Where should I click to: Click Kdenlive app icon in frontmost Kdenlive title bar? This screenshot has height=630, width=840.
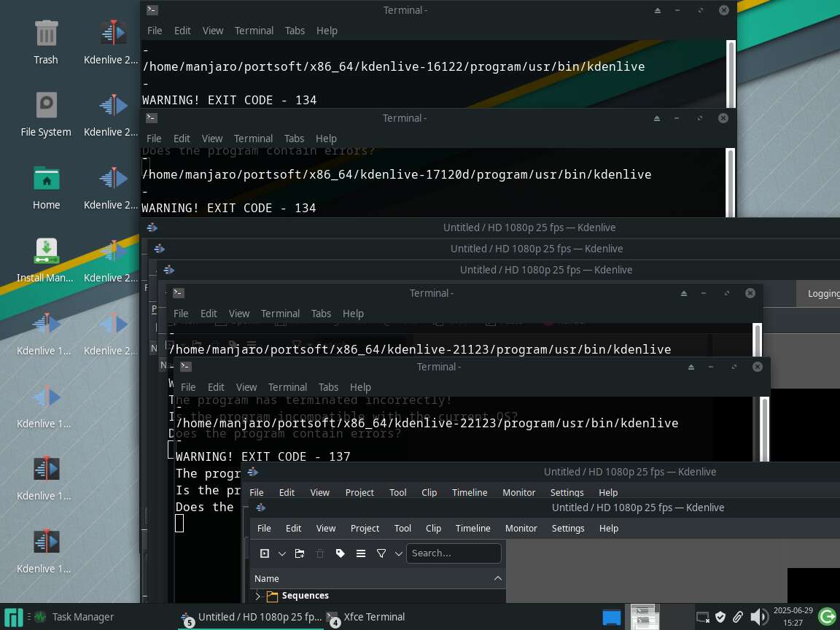click(x=261, y=507)
